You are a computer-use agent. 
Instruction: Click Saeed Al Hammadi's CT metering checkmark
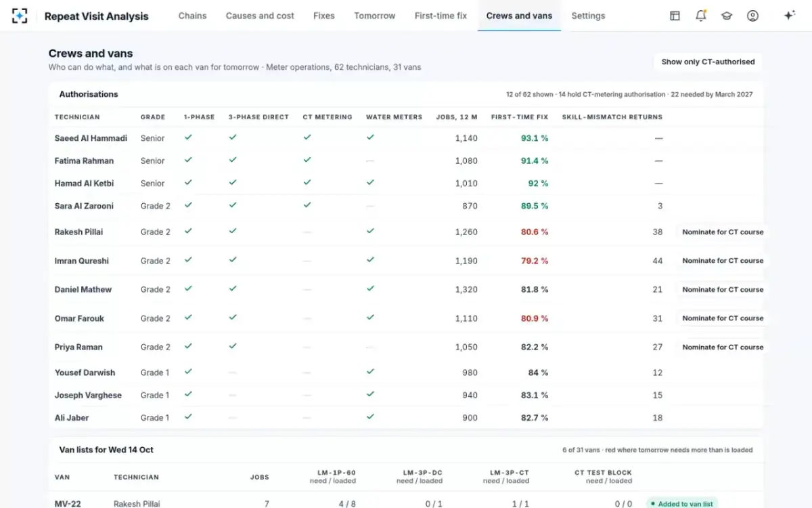click(307, 137)
